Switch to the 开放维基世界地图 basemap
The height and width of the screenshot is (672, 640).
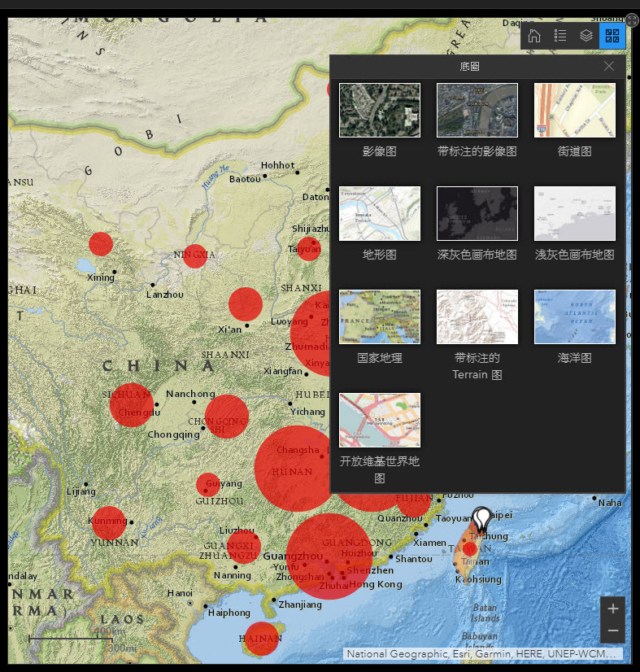380,420
